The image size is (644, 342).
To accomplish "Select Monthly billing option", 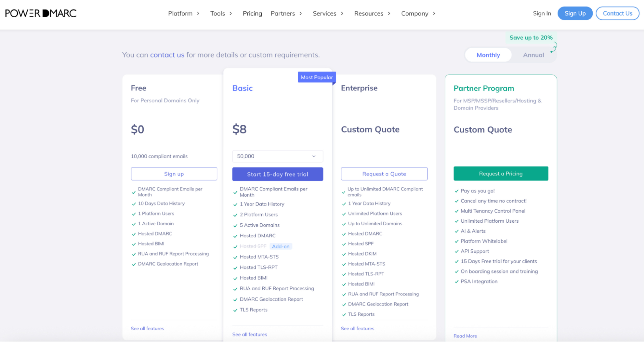I will tap(488, 55).
